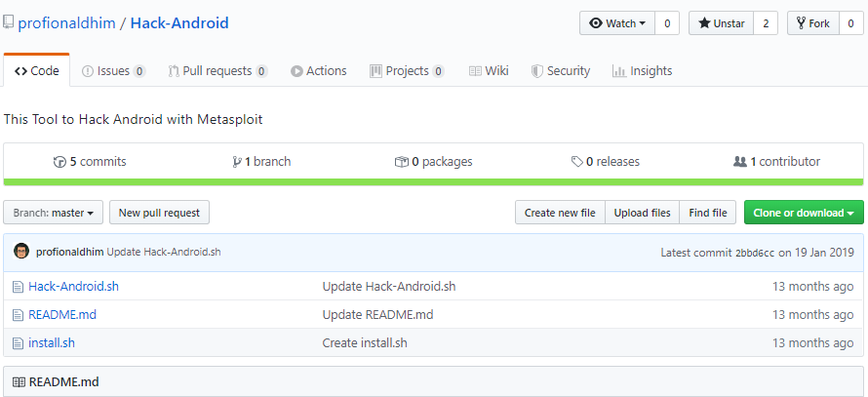Open commit message Update README.md

[x=378, y=315]
